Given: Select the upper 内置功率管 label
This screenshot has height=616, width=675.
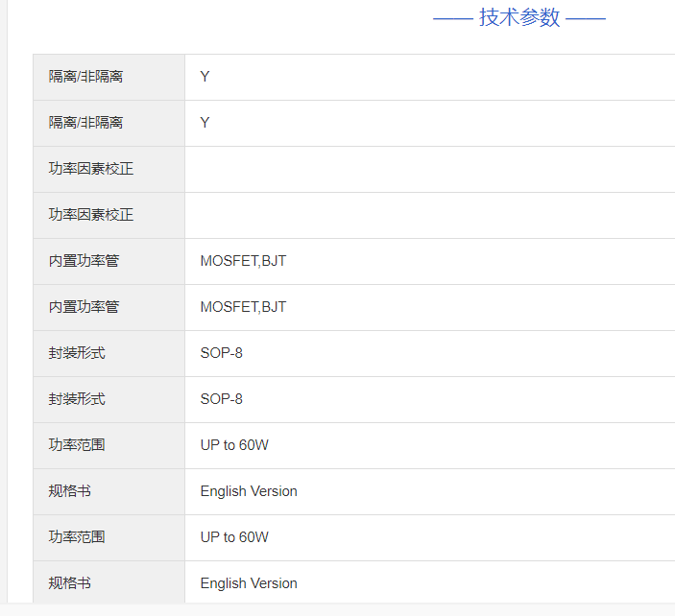Looking at the screenshot, I should coord(84,261).
